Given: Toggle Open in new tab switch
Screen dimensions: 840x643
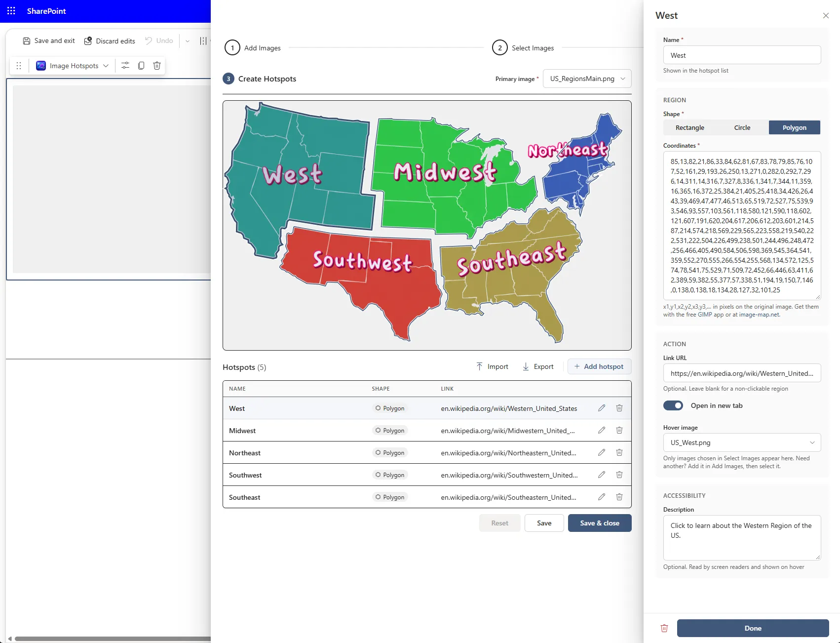Looking at the screenshot, I should pyautogui.click(x=673, y=405).
